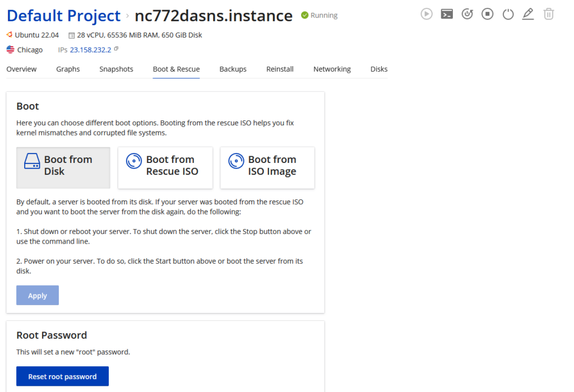Click Reset root password
The height and width of the screenshot is (392, 574).
62,376
